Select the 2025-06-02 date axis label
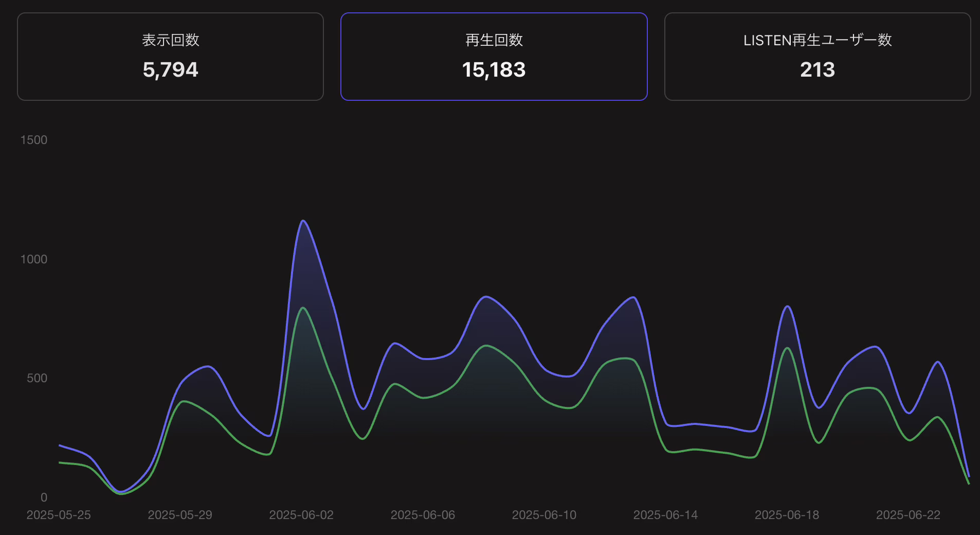 click(x=301, y=515)
